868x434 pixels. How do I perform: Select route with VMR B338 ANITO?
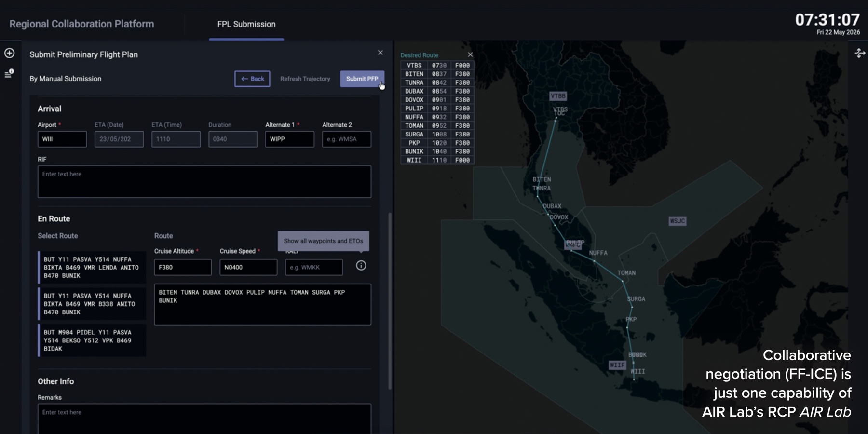pos(92,304)
